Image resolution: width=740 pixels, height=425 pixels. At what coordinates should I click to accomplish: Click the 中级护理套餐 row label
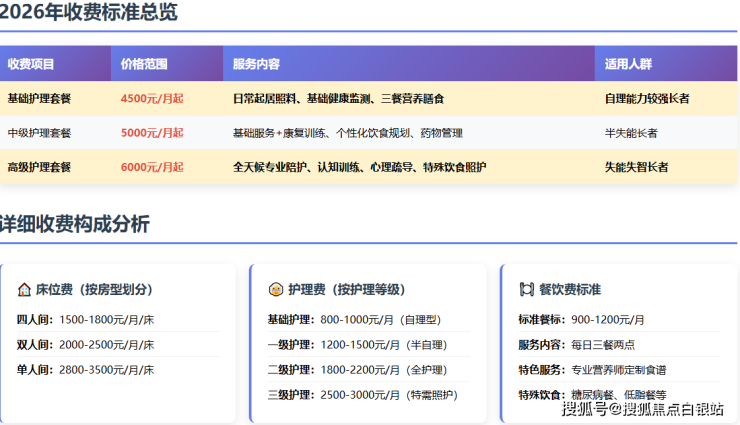click(39, 133)
